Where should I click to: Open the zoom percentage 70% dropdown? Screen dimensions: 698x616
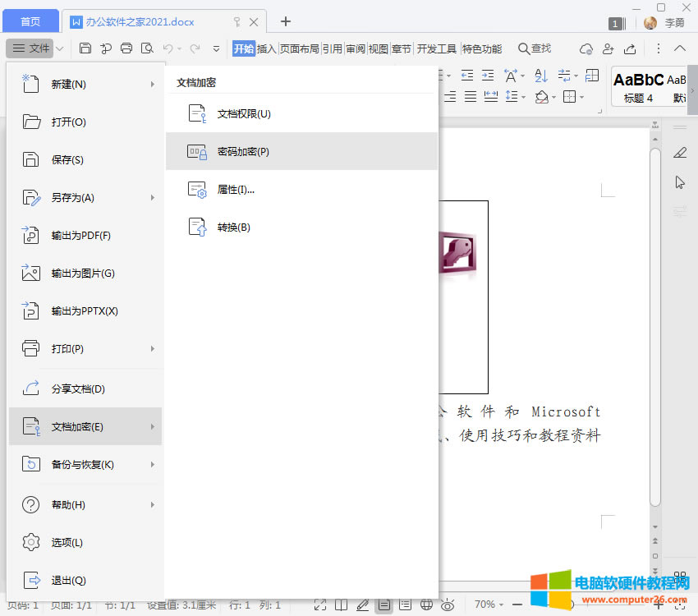490,605
